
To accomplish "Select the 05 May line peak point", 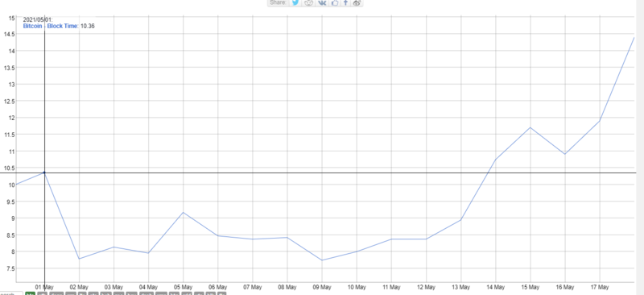I will click(x=184, y=212).
